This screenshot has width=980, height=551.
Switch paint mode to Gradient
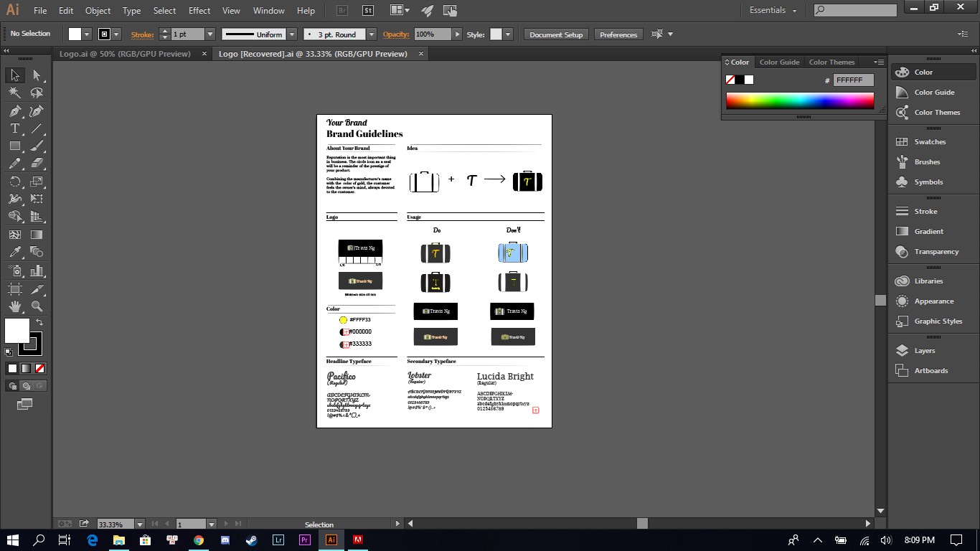pos(26,369)
